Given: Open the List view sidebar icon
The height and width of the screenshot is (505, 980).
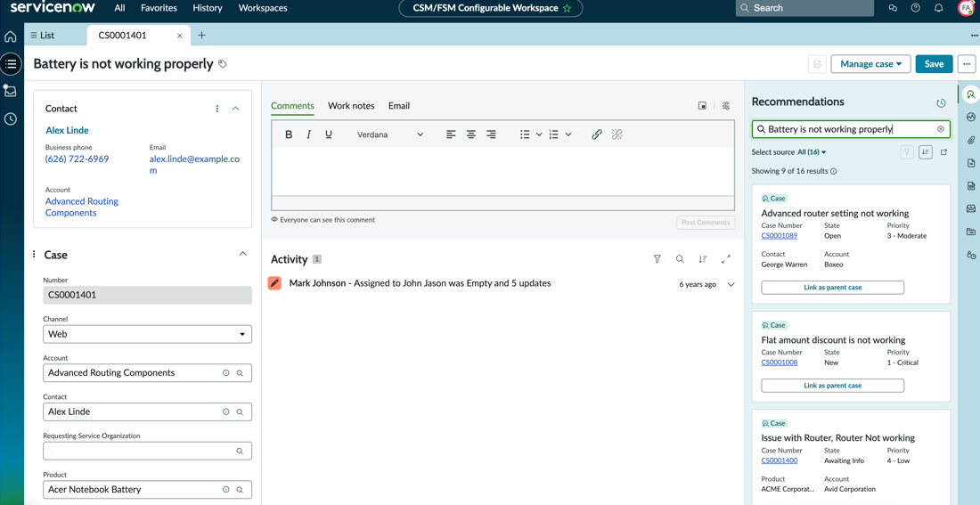Looking at the screenshot, I should (11, 63).
